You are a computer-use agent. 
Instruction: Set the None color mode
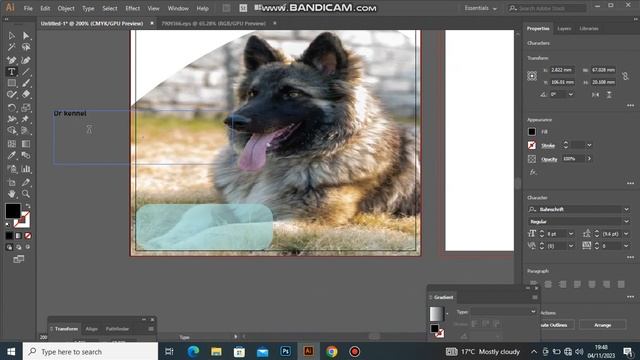click(x=28, y=236)
